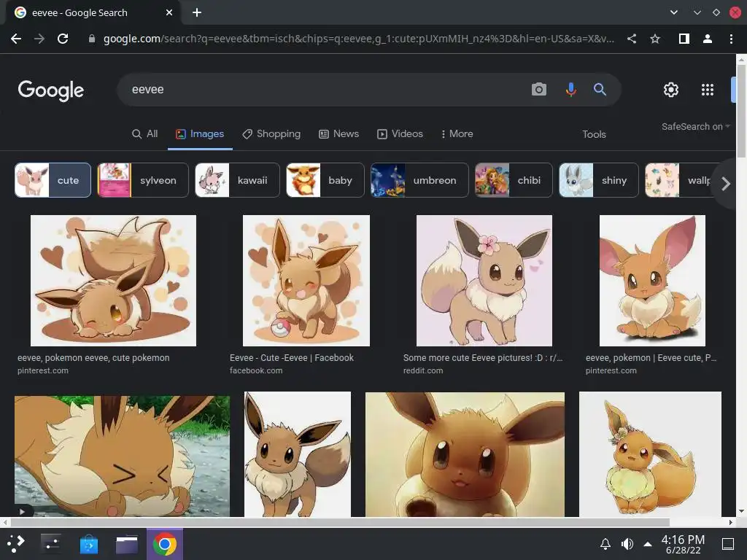Open Quick Settings gear icon
The height and width of the screenshot is (560, 747).
pos(671,90)
